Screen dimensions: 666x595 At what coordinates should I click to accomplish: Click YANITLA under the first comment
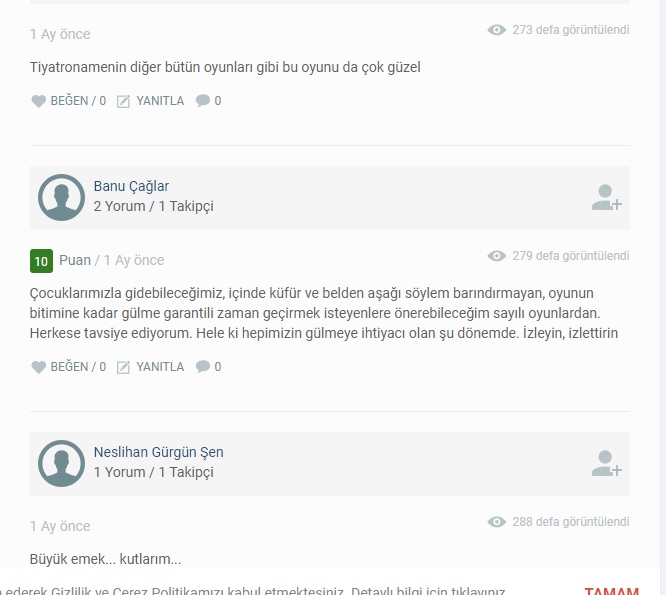pos(160,101)
